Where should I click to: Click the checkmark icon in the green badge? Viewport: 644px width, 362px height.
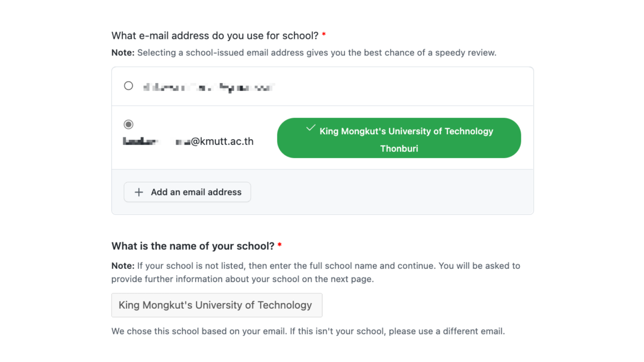point(311,128)
